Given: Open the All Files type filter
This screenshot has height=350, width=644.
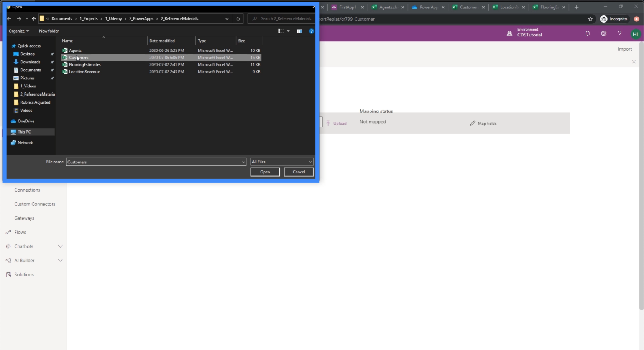Looking at the screenshot, I should point(282,162).
